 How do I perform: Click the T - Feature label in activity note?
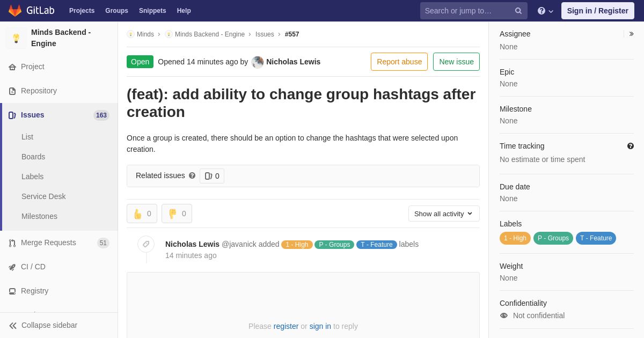[x=377, y=245]
